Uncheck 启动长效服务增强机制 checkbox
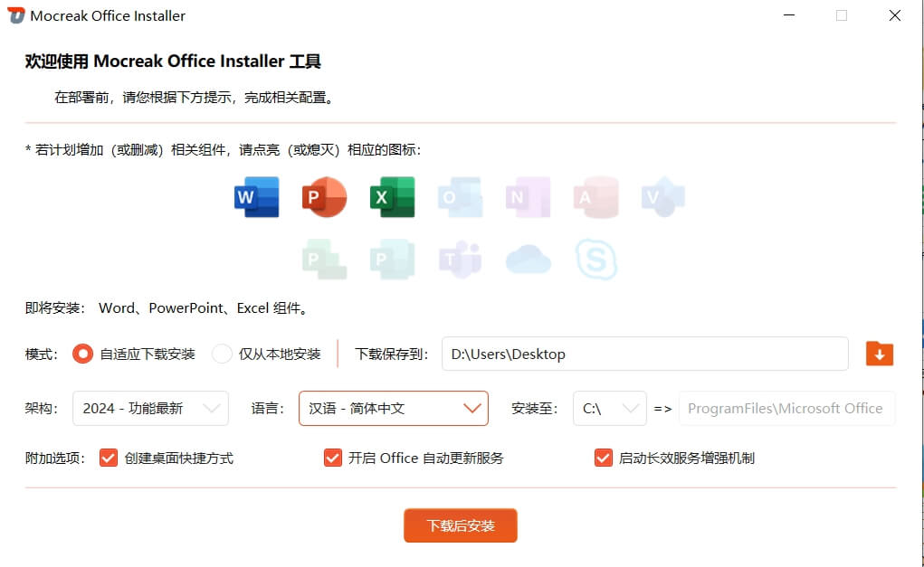 point(604,458)
